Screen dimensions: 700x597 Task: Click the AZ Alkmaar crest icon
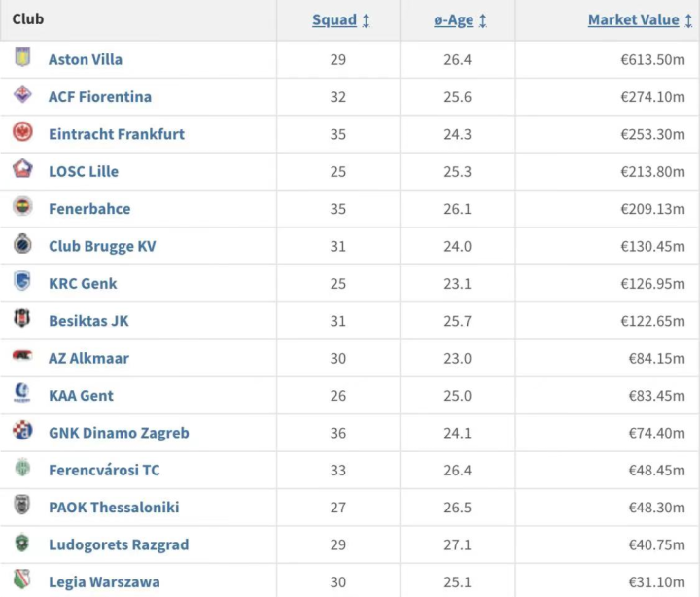[x=22, y=357]
